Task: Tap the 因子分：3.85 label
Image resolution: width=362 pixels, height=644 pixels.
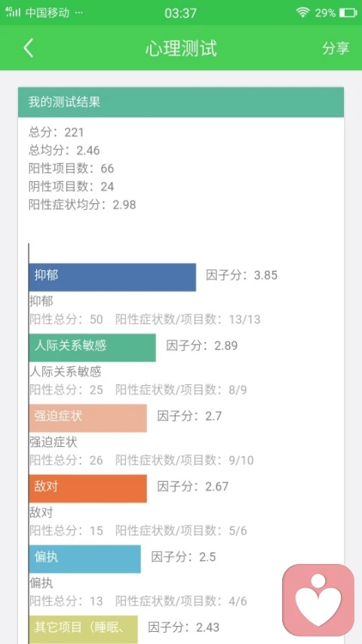Action: (242, 275)
